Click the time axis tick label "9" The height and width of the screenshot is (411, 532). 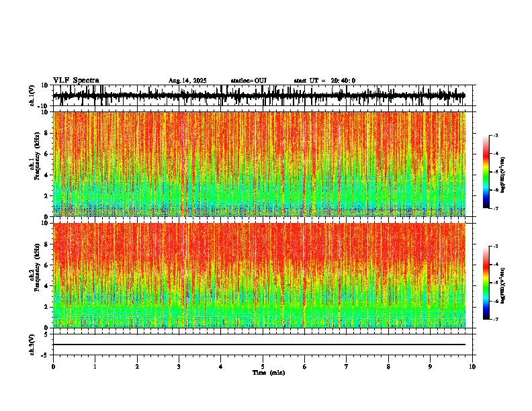point(430,366)
